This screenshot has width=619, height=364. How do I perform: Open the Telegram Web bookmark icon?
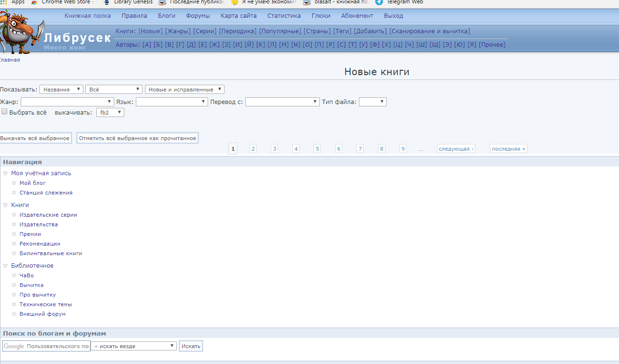(x=379, y=2)
